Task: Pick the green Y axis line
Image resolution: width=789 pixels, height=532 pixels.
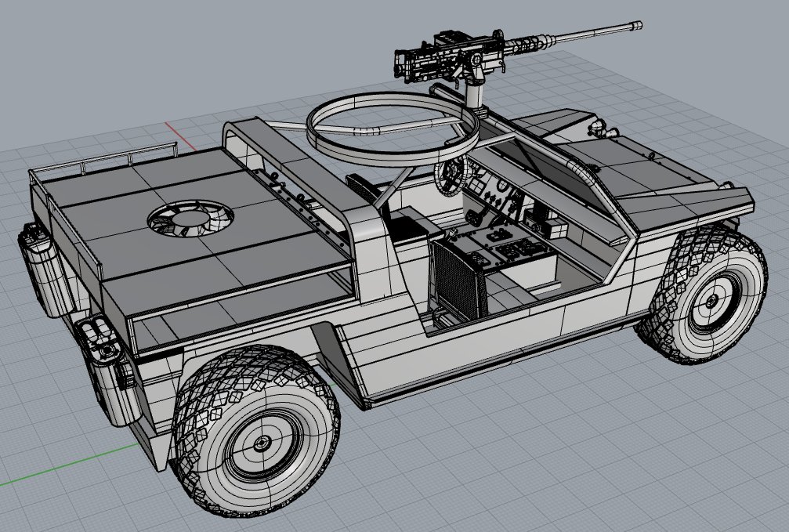Action: [70, 465]
